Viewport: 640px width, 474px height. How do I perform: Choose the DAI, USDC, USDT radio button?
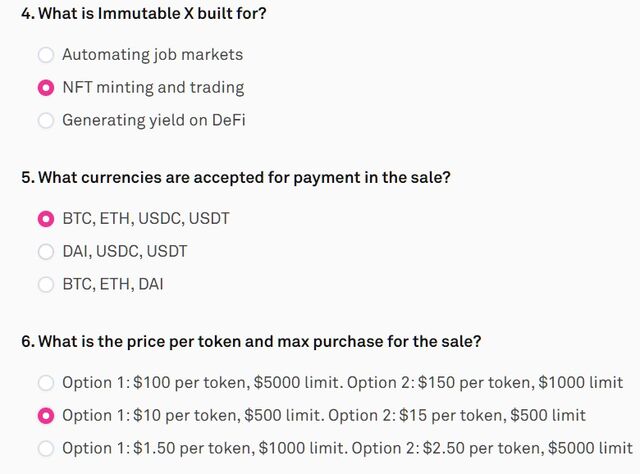point(46,251)
